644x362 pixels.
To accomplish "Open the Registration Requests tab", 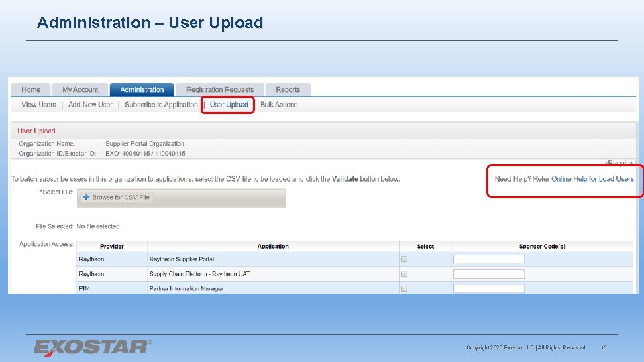I will [220, 89].
